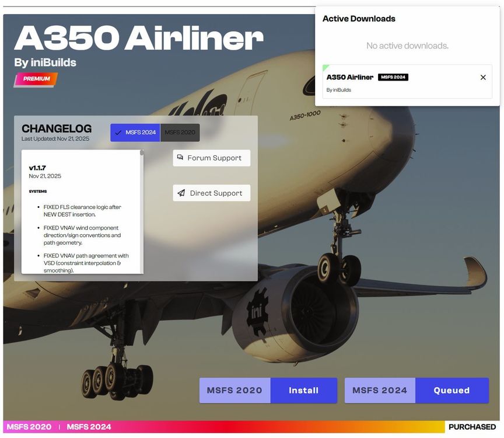Open Forum Support

[x=212, y=158]
